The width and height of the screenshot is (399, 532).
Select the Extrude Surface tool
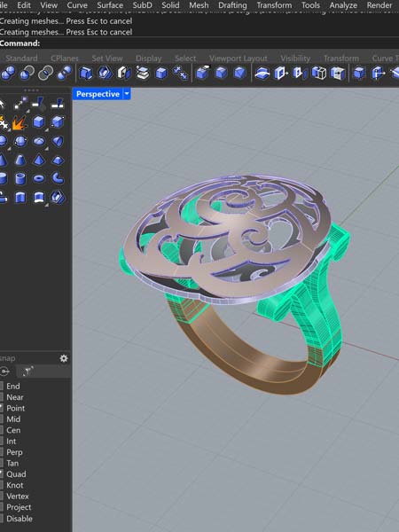coord(39,197)
